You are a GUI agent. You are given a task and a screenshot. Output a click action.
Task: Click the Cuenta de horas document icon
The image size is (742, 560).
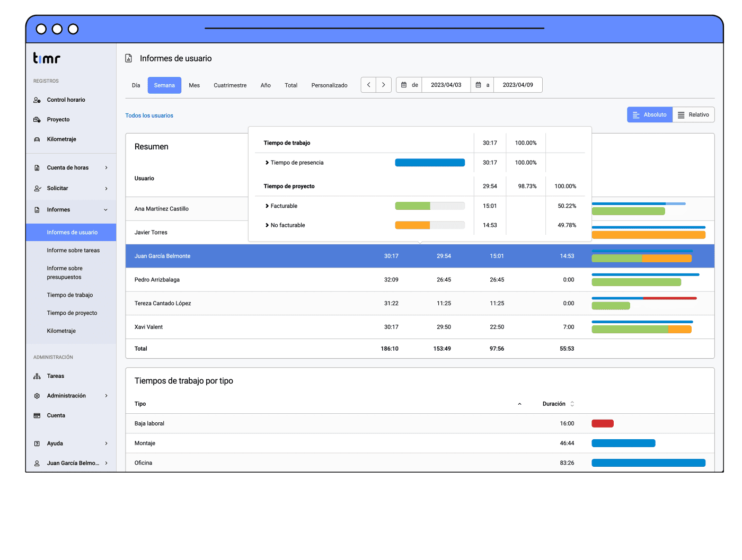pyautogui.click(x=37, y=168)
